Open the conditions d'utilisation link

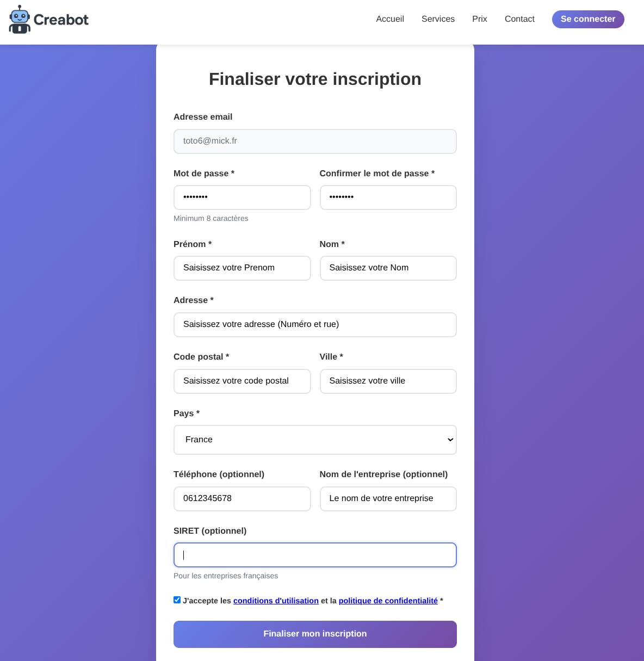click(x=276, y=601)
